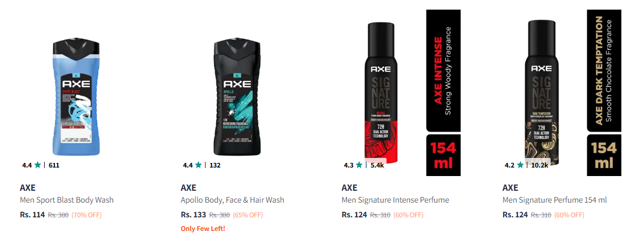Open Men Signature Perfume 154 ml title

555,200
